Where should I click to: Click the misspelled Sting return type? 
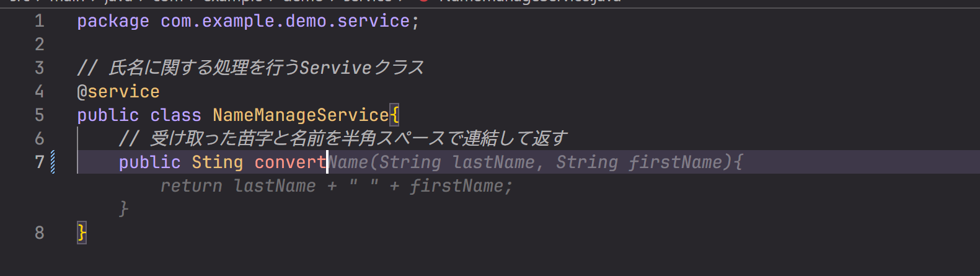pyautogui.click(x=217, y=162)
